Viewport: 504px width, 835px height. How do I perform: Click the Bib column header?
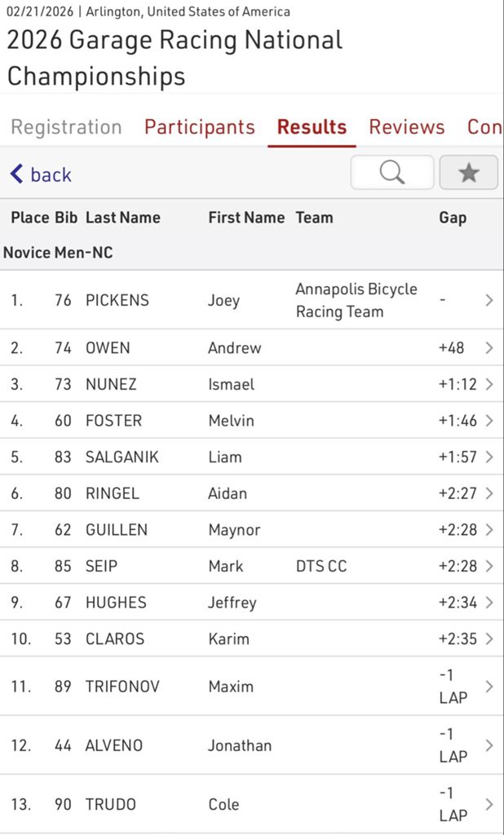[x=66, y=218]
